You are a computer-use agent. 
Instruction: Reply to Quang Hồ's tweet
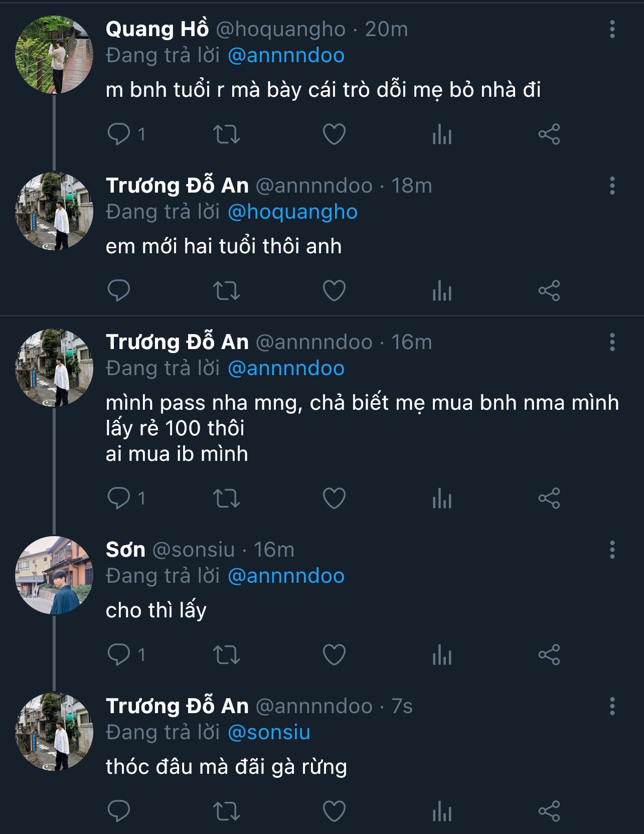pyautogui.click(x=119, y=134)
